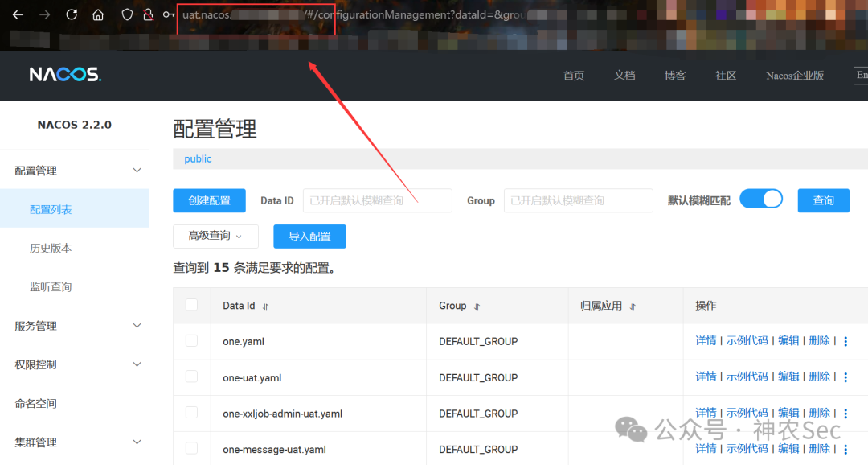
Task: Tick the one-xxljob-admin-uat.yaml checkbox
Action: click(x=191, y=413)
